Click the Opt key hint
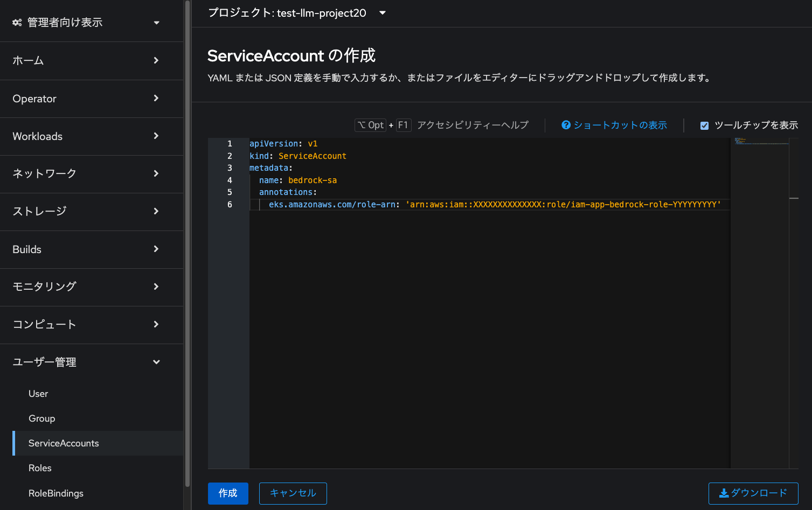The width and height of the screenshot is (812, 510). [x=371, y=125]
